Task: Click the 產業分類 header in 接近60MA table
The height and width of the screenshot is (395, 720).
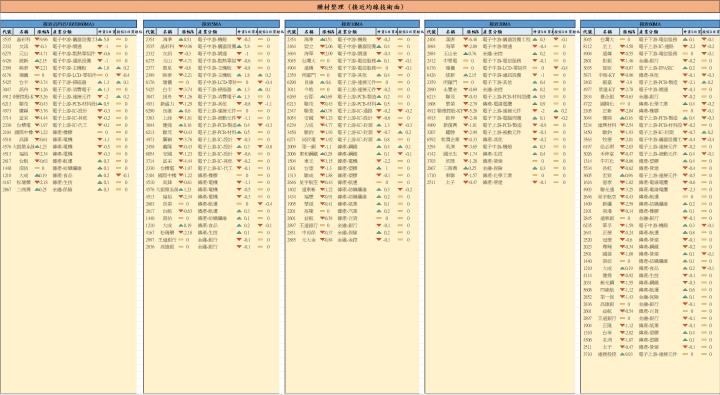Action: pyautogui.click(x=659, y=32)
